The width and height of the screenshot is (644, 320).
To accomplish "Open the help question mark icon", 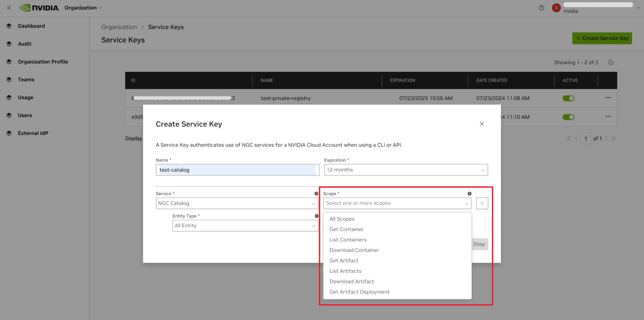I will [x=542, y=8].
